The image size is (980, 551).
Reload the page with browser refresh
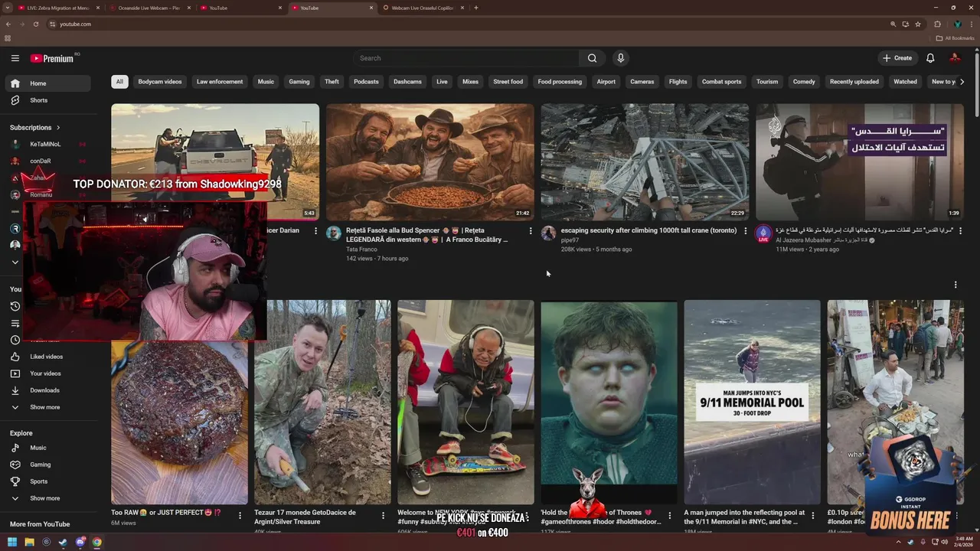36,24
